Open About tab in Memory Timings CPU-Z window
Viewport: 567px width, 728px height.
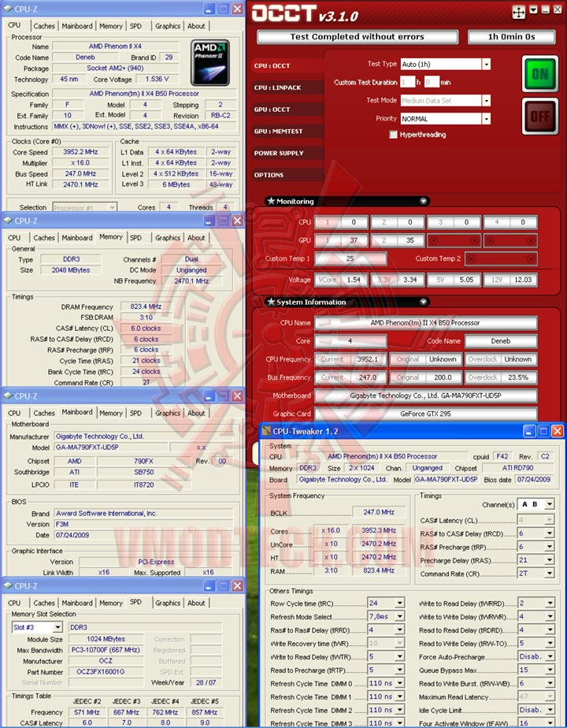point(196,238)
